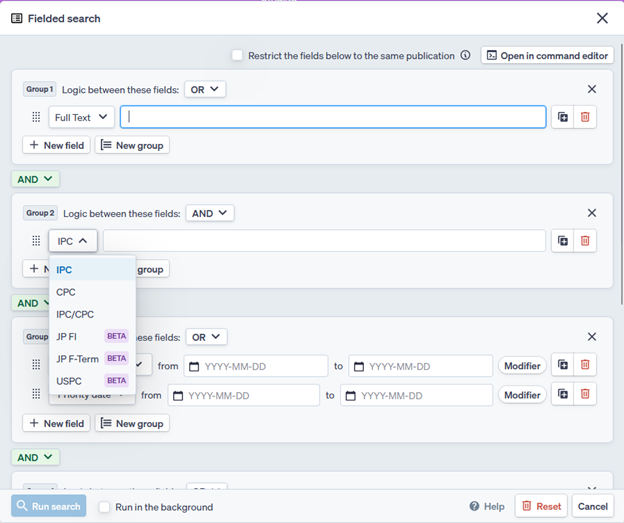Remove Group 2 with its X icon

click(x=592, y=213)
